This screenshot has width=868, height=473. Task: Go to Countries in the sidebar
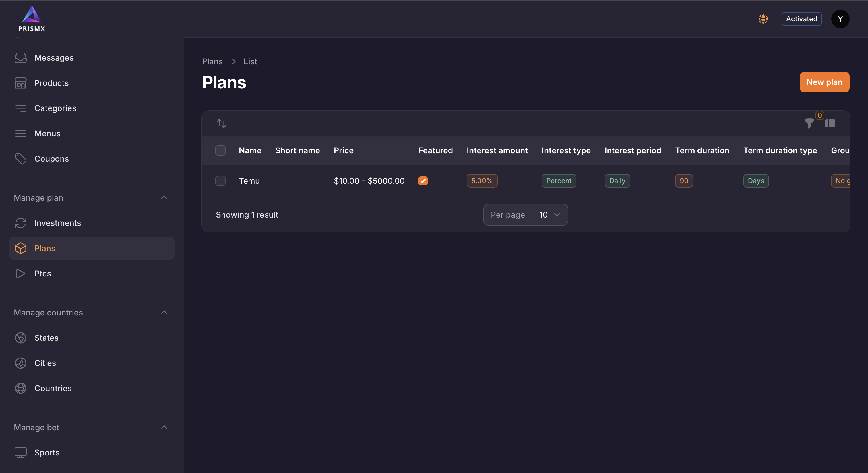point(53,388)
